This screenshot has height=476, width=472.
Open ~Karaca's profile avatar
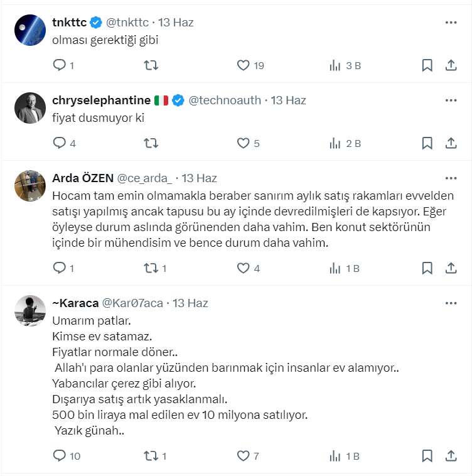click(x=30, y=310)
